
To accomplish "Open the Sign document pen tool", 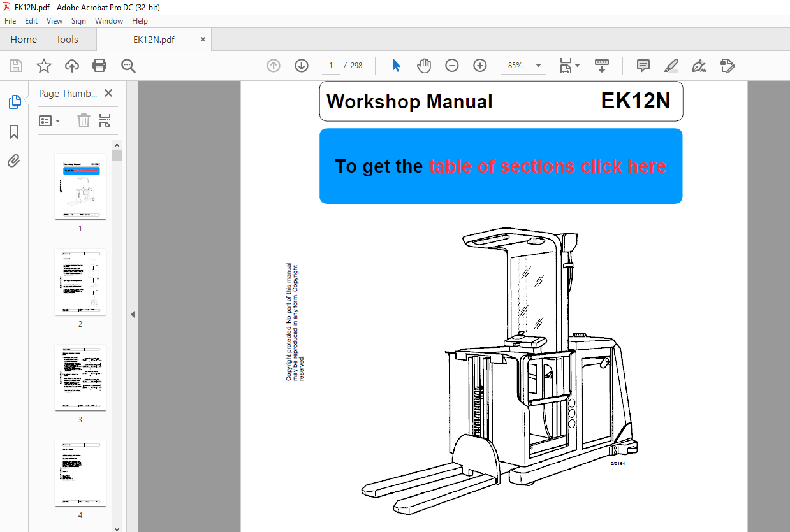I will point(699,66).
